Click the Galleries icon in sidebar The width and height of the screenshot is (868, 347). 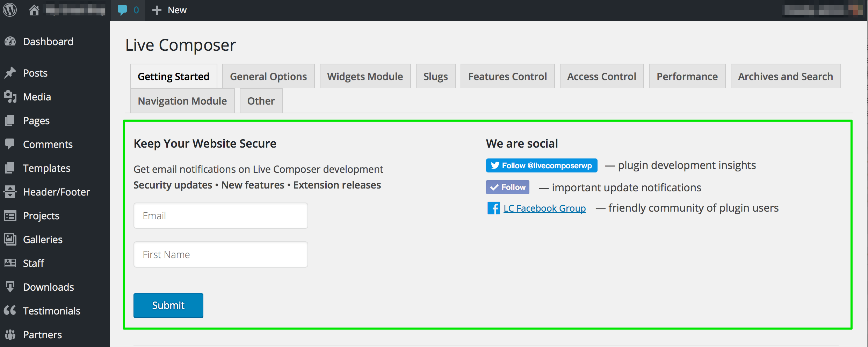[10, 239]
